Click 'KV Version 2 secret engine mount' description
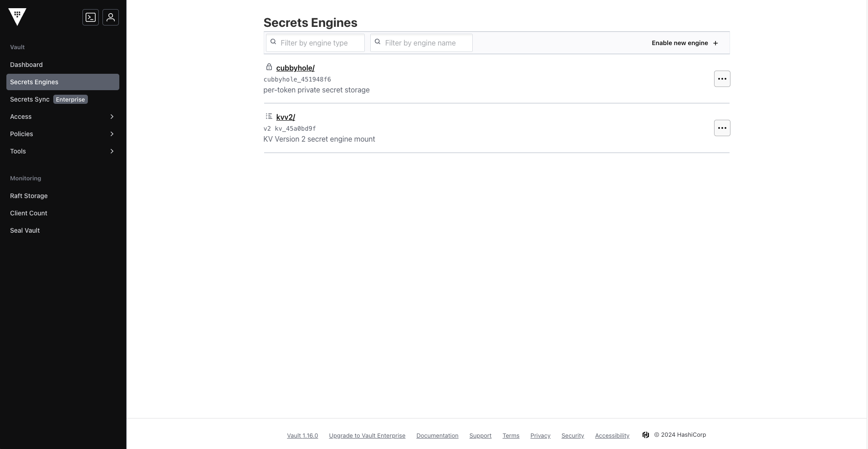This screenshot has height=449, width=868. click(x=319, y=139)
